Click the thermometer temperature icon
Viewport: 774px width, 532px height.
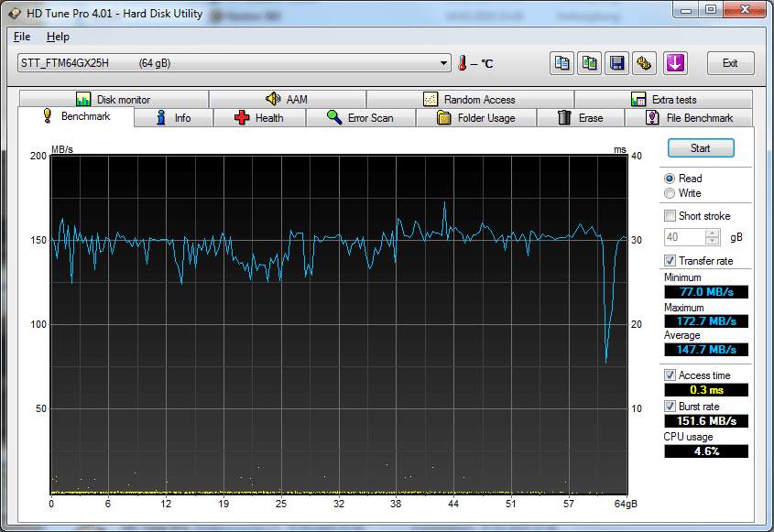point(462,63)
